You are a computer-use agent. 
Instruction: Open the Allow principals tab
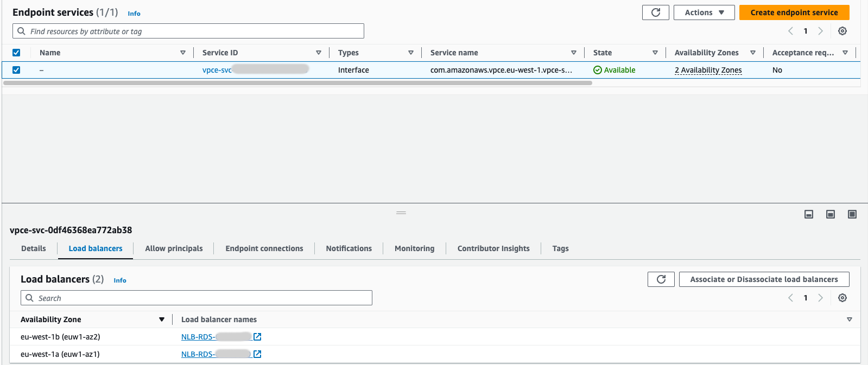tap(174, 248)
